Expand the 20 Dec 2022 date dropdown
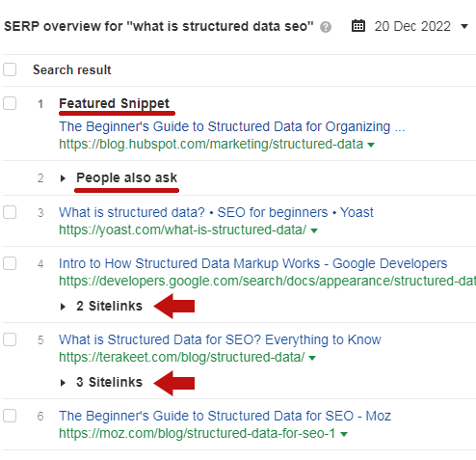This screenshot has height=460, width=476. pos(464,26)
